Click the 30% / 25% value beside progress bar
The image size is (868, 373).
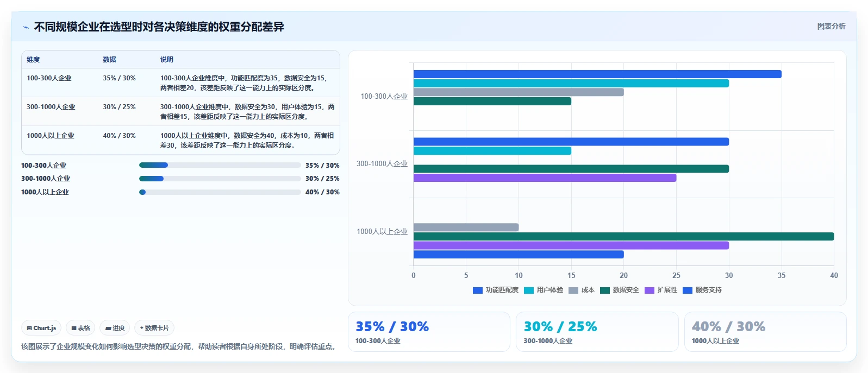coord(322,179)
